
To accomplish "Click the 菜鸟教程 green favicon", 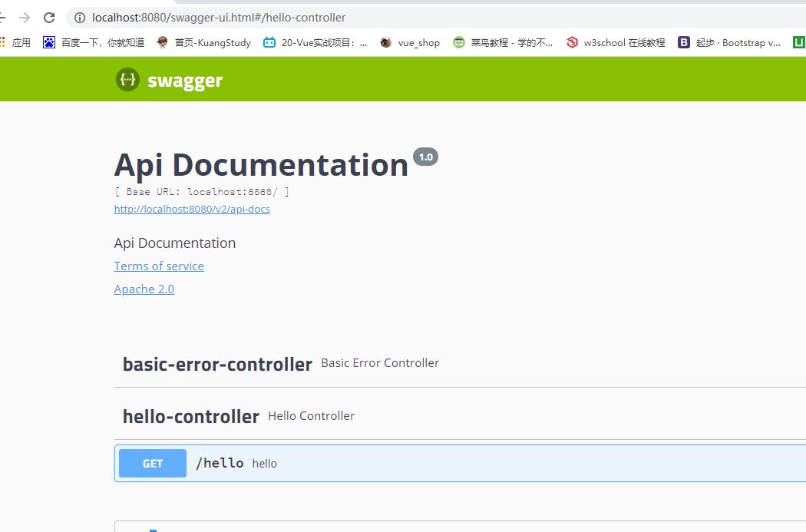I will tap(458, 43).
